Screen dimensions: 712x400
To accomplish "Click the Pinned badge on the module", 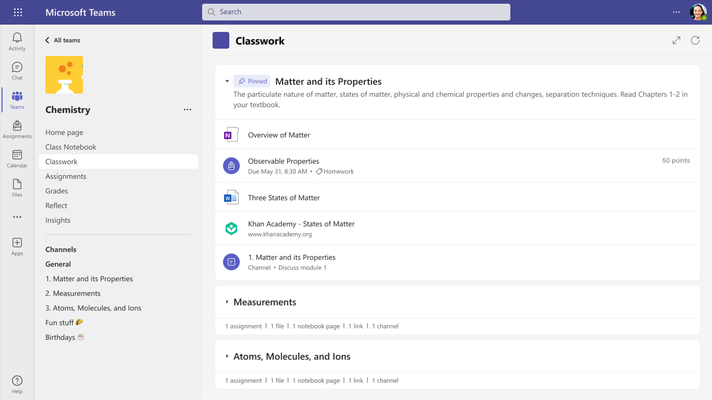I will point(252,81).
